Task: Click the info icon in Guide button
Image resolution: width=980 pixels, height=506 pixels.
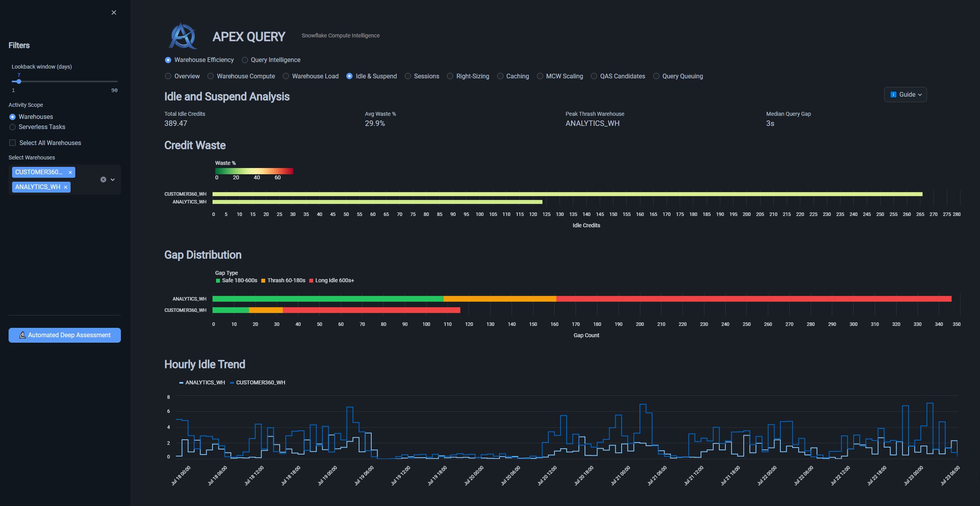Action: tap(893, 95)
